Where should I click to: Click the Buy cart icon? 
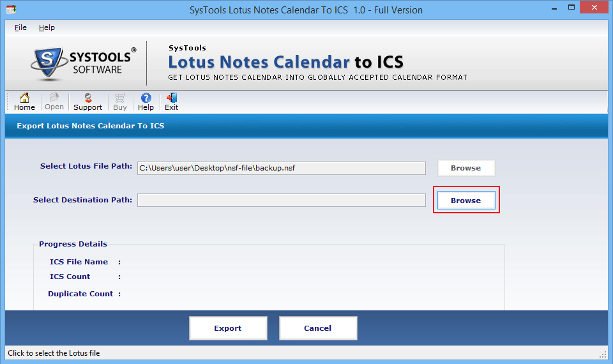pyautogui.click(x=120, y=102)
